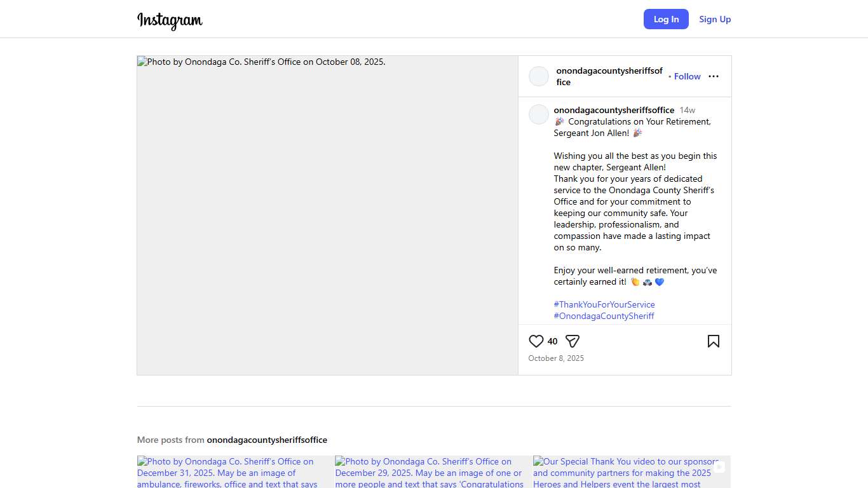Click the October 8, 2025 post date

[x=556, y=358]
